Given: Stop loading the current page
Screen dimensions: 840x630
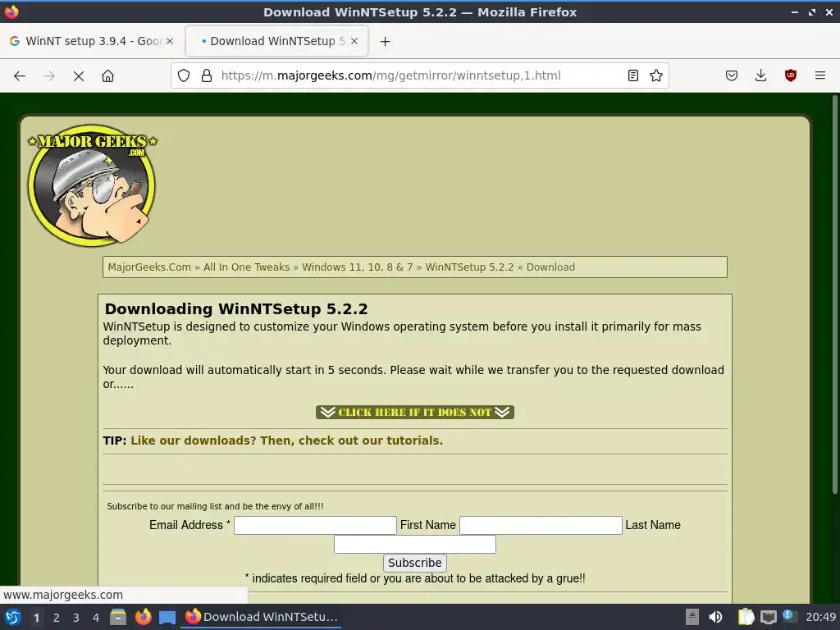Looking at the screenshot, I should (x=79, y=76).
